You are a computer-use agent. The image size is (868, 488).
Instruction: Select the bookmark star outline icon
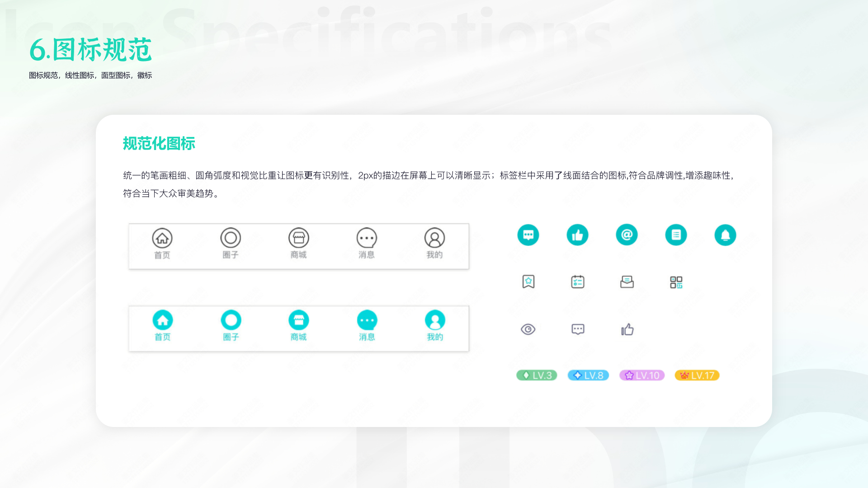[x=528, y=282]
